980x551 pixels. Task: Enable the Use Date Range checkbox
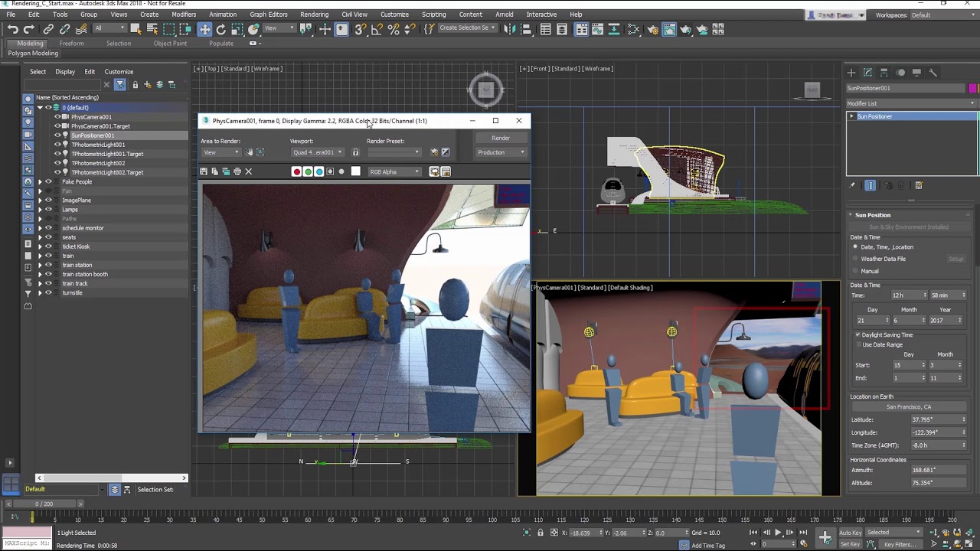857,344
